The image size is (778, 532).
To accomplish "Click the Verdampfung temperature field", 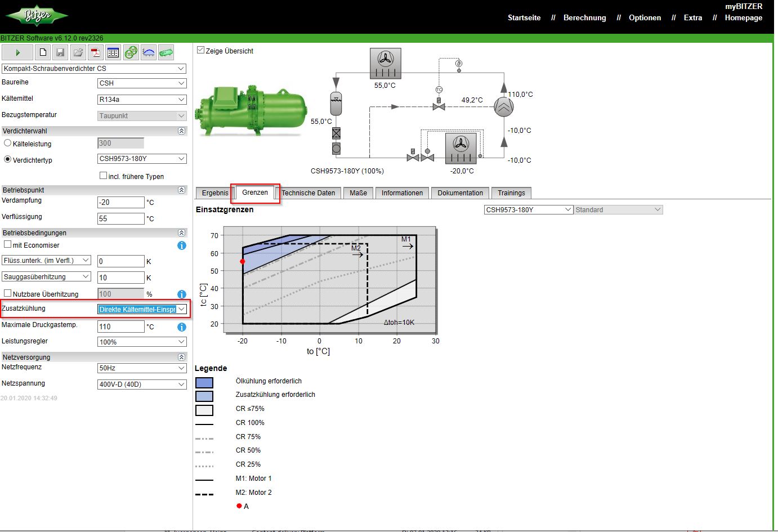I will (121, 203).
